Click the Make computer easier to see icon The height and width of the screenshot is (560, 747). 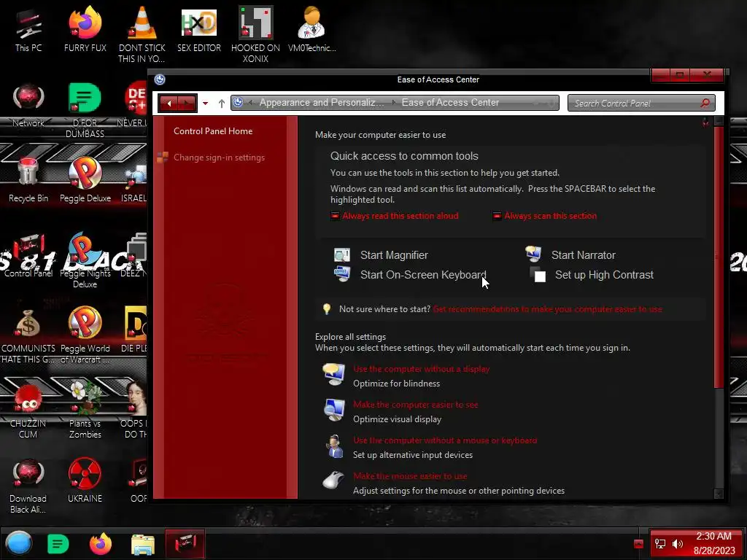[334, 410]
